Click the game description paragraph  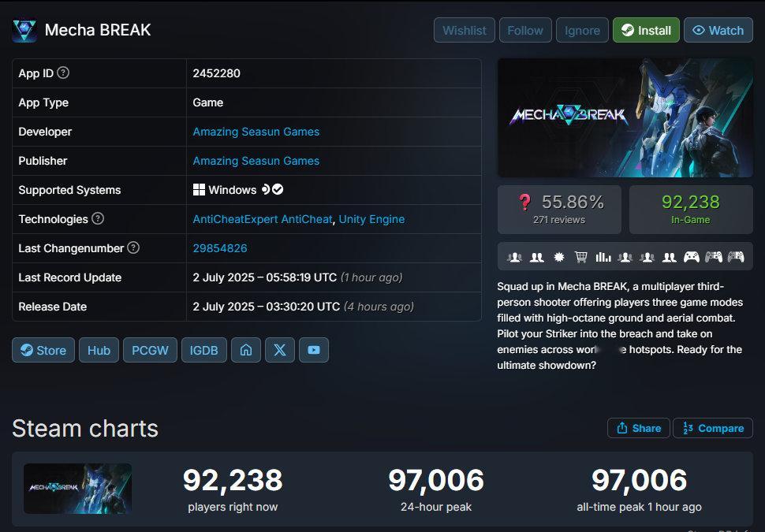coord(620,326)
